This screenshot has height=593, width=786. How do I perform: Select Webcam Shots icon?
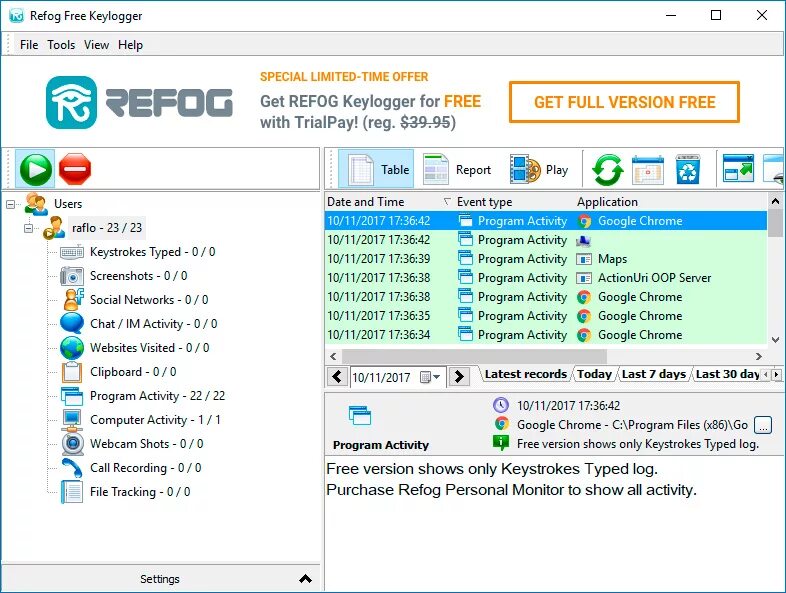pos(73,444)
